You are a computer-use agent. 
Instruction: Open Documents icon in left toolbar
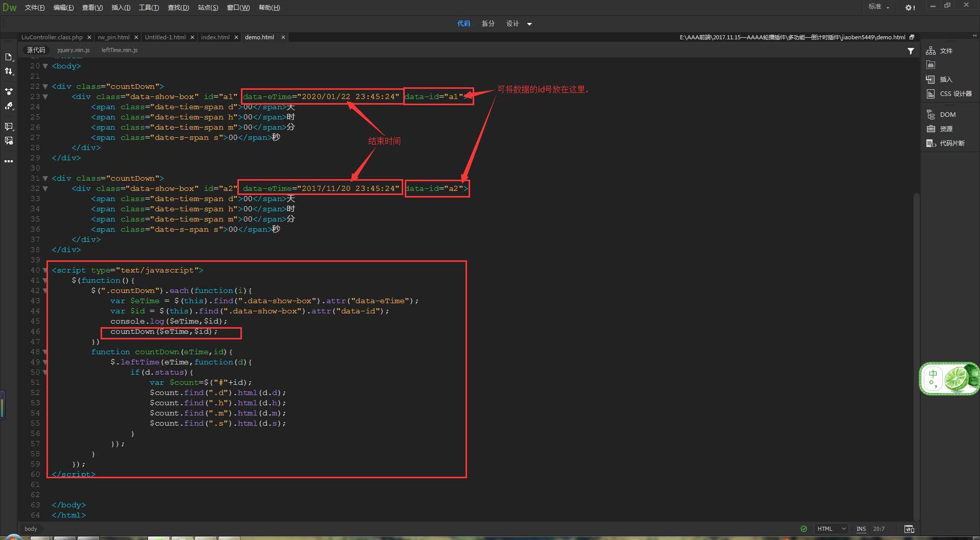click(9, 57)
